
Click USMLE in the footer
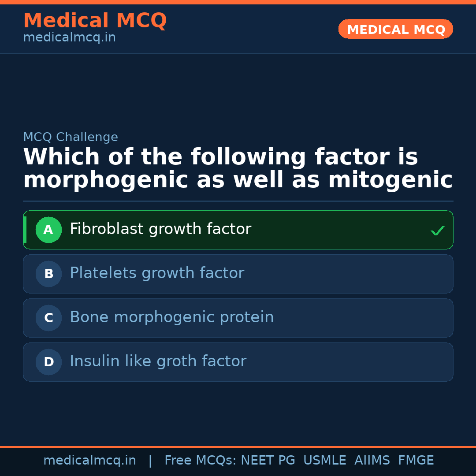tap(324, 461)
